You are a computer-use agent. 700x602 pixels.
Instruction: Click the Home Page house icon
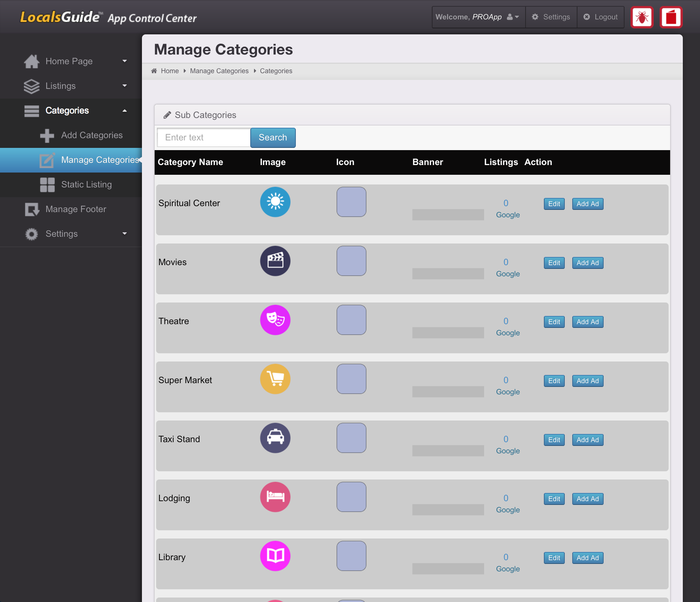pyautogui.click(x=32, y=61)
